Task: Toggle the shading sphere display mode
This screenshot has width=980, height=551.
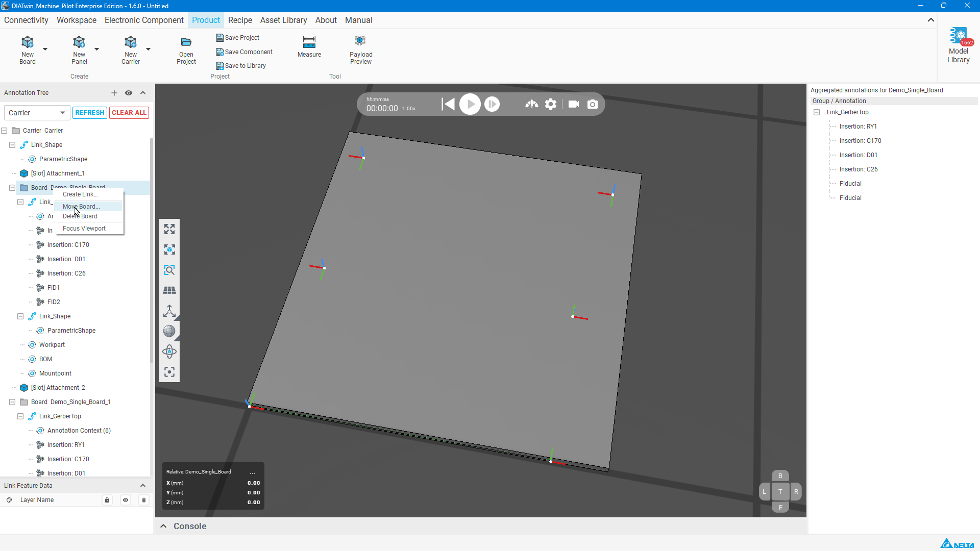Action: click(169, 331)
